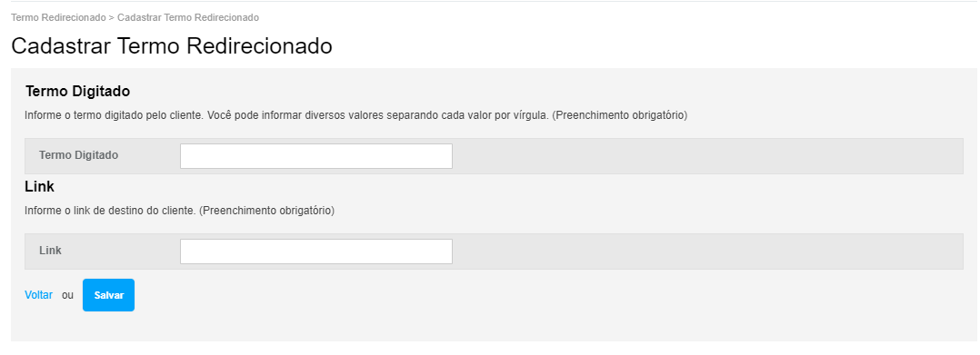980x355 pixels.
Task: Click the bold Termo Digitado section heading
Action: (77, 91)
